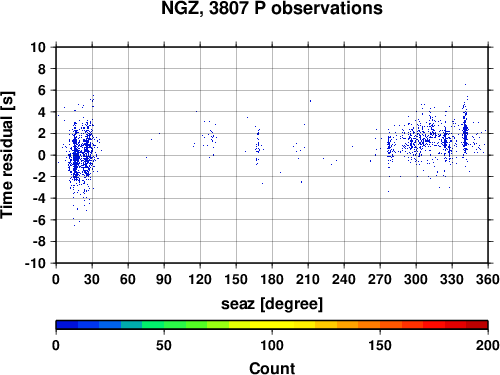
Task: Click the green segment near 50 on colorbar
Action: (164, 325)
